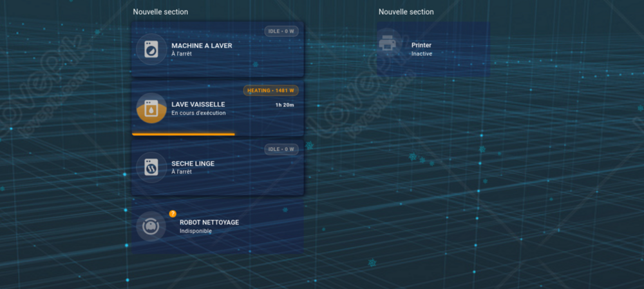
Task: Click the IDLE 0 W badge on SECHE LINGE
Action: pyautogui.click(x=281, y=149)
